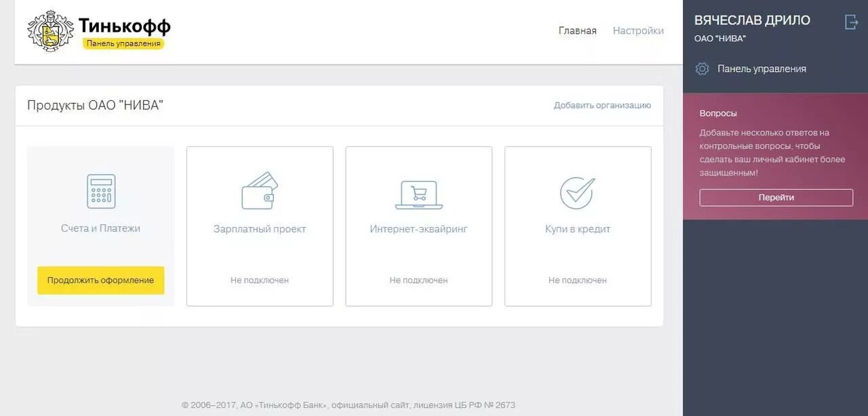Select the Зарплатный проект label

260,229
